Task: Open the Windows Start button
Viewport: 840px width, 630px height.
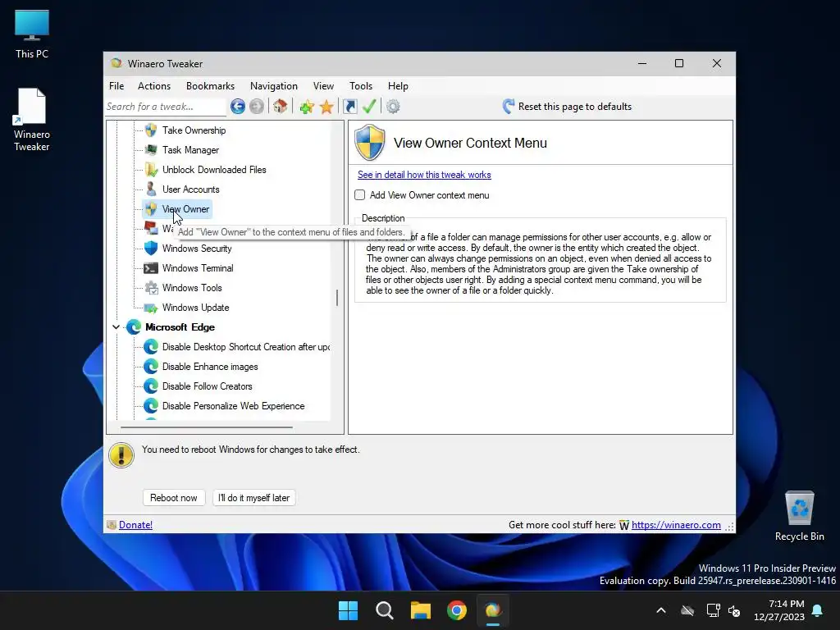Action: (x=348, y=610)
